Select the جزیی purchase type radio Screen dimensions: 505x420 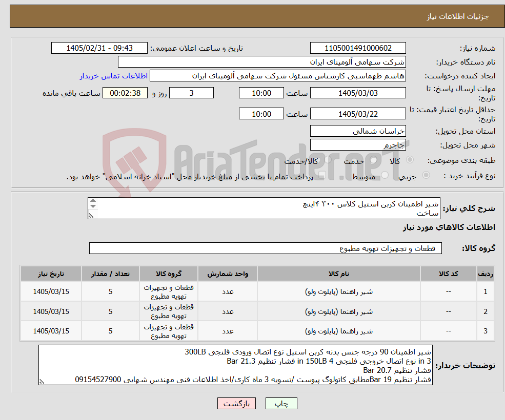coord(426,175)
